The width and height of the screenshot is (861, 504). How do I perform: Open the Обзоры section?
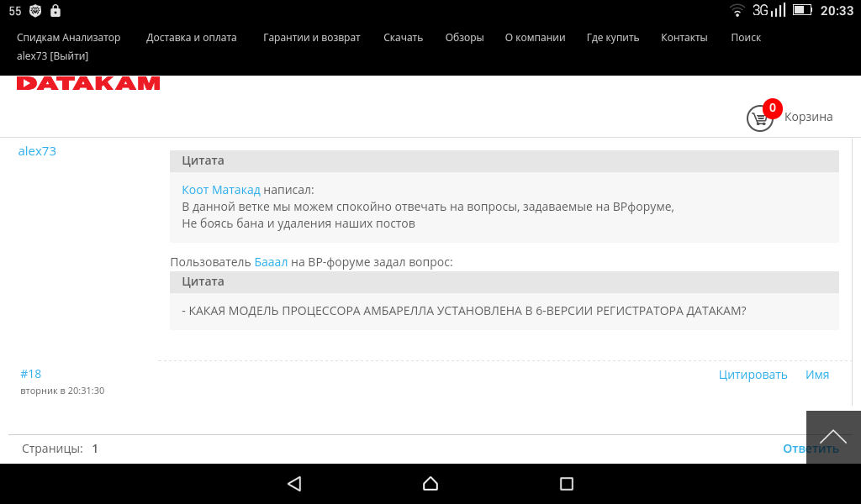[x=464, y=38]
